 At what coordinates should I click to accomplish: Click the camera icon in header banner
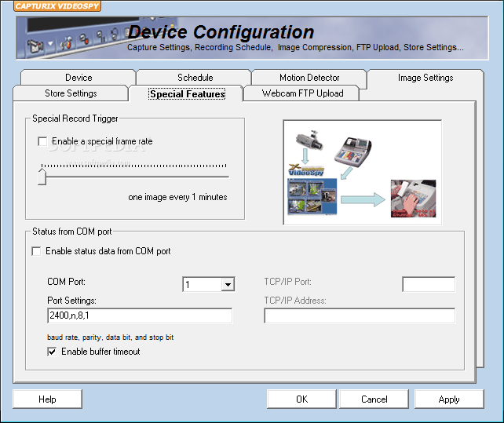(x=35, y=46)
